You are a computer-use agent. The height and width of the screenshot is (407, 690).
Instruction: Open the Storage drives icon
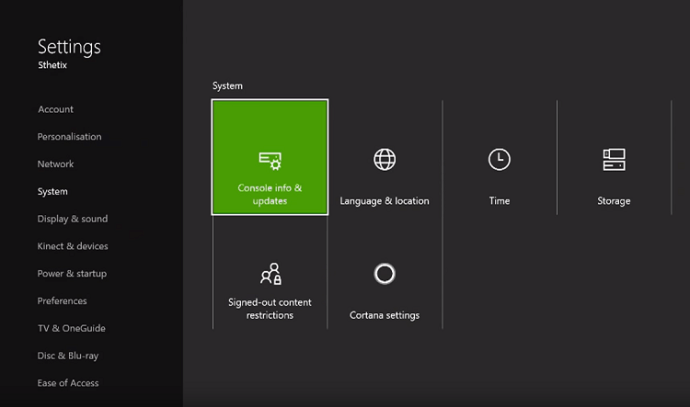point(614,159)
